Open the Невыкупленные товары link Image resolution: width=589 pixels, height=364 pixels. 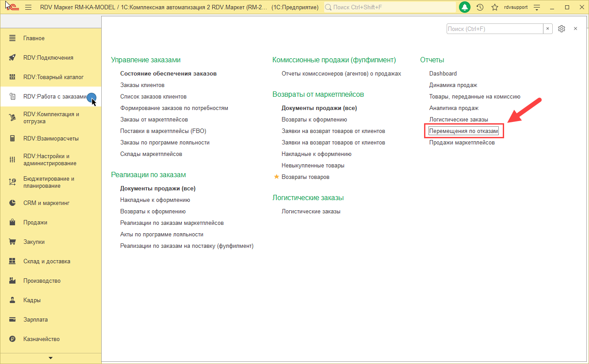(x=313, y=166)
